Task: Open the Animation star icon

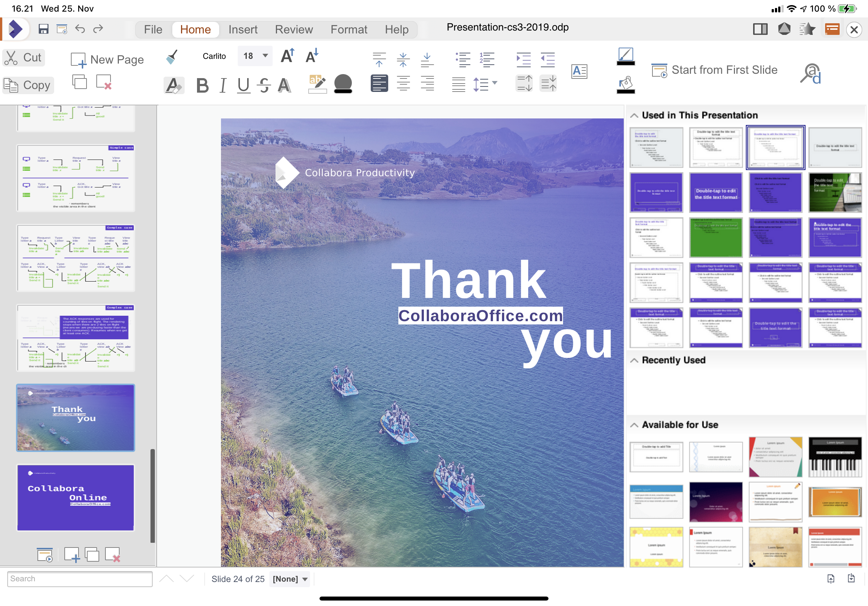Action: click(x=807, y=29)
